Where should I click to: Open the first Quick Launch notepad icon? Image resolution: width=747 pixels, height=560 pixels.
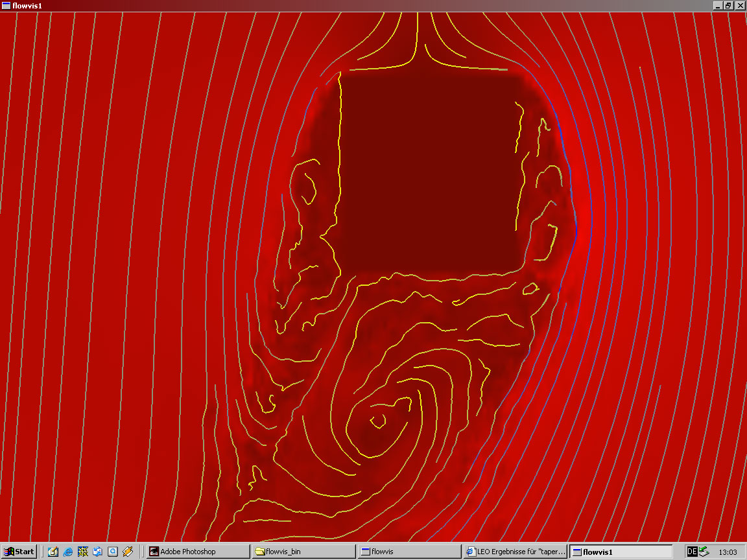pyautogui.click(x=53, y=552)
